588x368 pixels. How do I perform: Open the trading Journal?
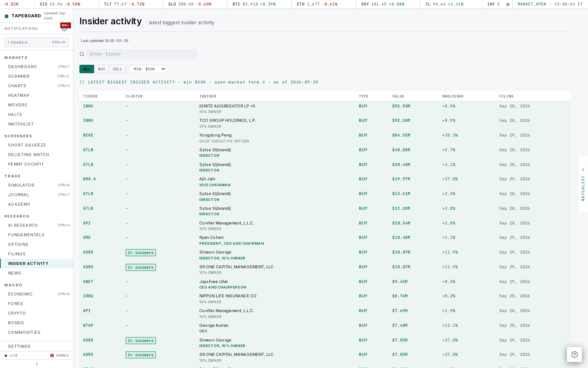[36, 195]
